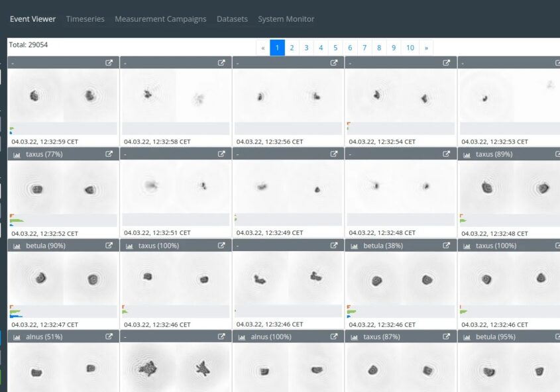Click chart icon beside betula (90%)

(x=17, y=246)
